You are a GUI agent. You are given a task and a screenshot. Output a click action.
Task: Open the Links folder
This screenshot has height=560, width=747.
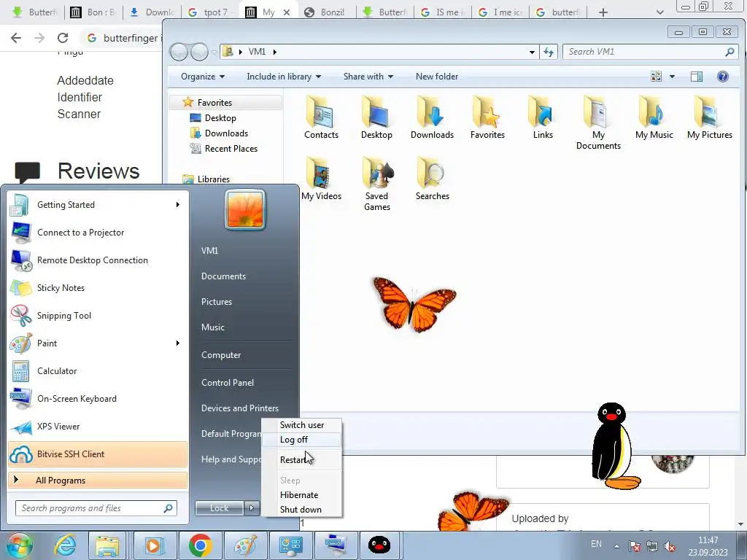pyautogui.click(x=543, y=117)
